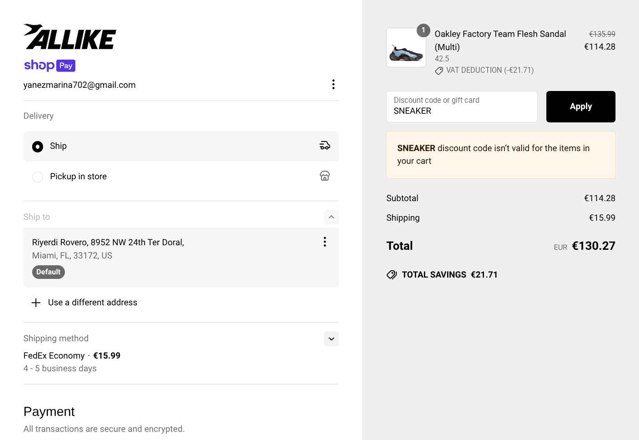639x440 pixels.
Task: Collapse the Ship to section
Action: (x=331, y=217)
